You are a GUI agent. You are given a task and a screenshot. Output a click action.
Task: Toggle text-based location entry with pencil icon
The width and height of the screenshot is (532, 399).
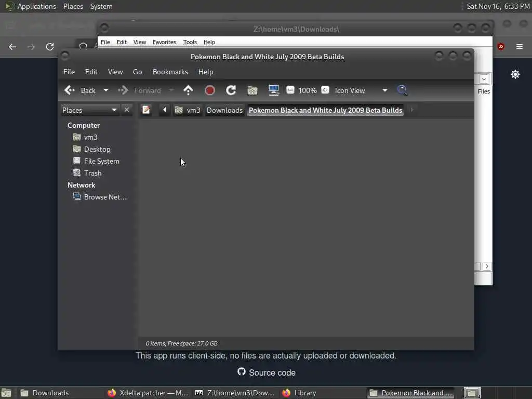tap(146, 110)
